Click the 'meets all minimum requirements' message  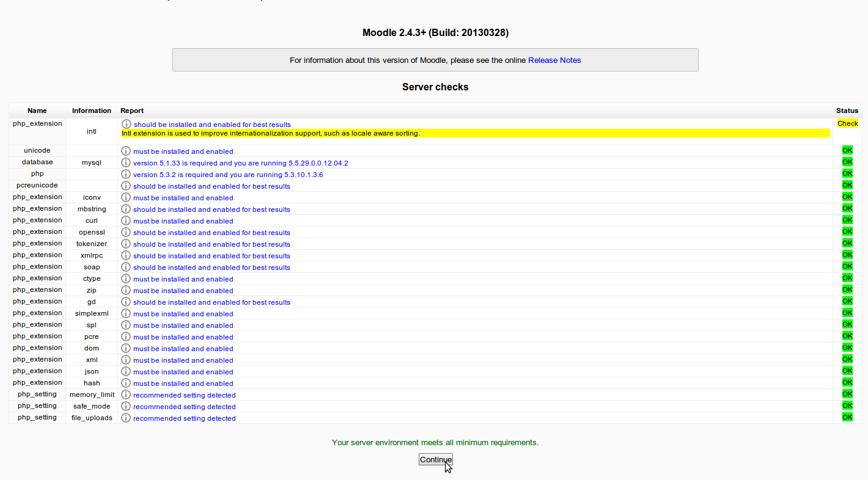click(x=435, y=442)
